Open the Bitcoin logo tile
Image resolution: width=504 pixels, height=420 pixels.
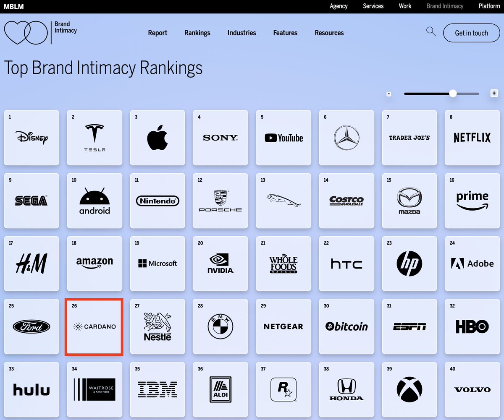tap(346, 326)
